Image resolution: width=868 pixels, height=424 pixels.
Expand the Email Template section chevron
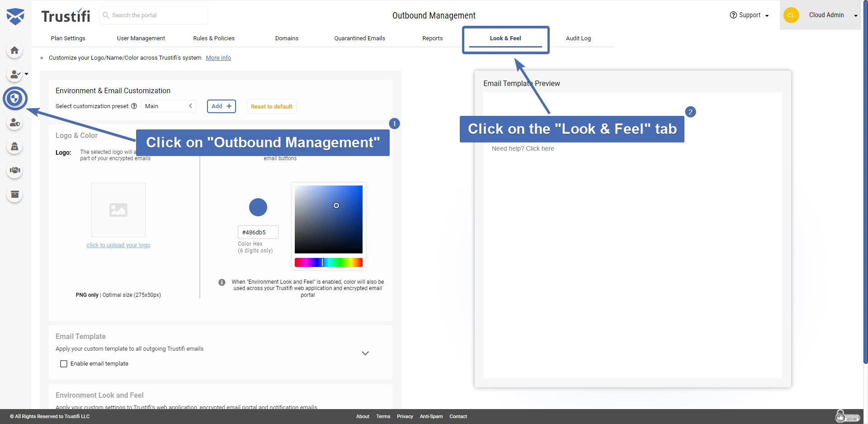365,353
